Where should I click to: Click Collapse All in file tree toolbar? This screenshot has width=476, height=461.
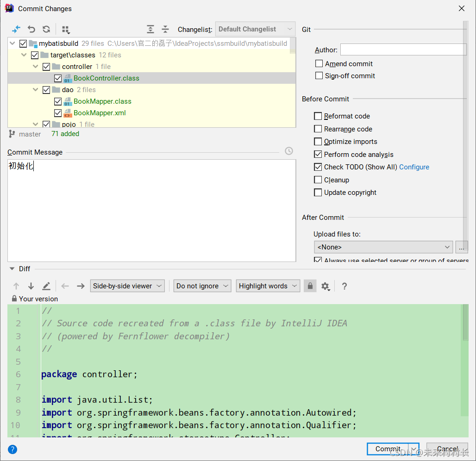coord(165,29)
